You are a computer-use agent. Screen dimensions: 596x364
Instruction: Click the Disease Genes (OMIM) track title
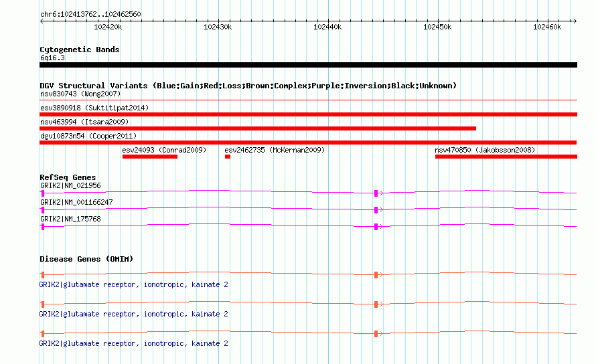[x=86, y=259]
